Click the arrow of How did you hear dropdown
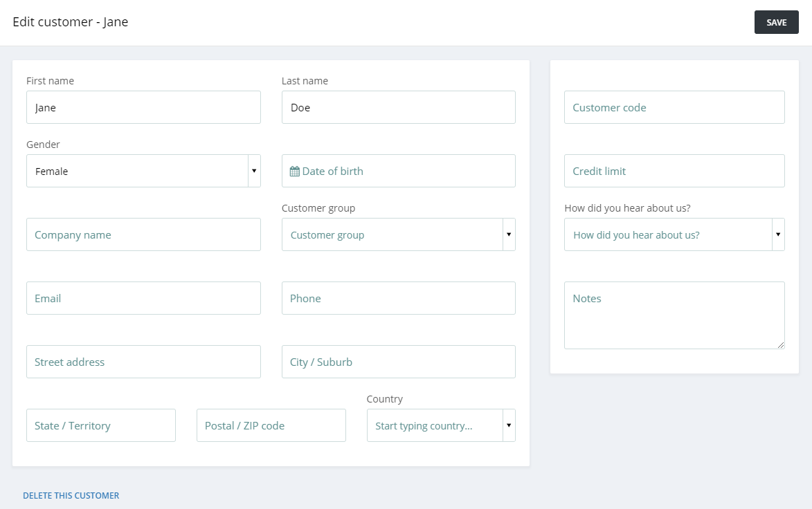Viewport: 812px width, 509px height. 778,234
